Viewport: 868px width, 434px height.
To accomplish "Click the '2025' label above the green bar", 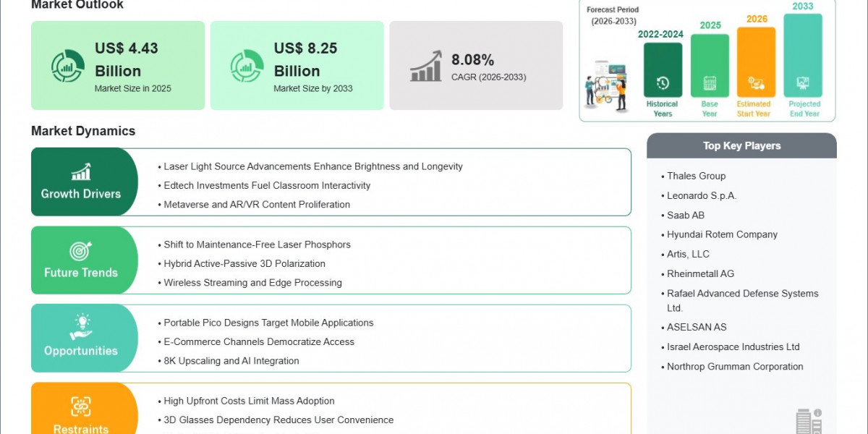I will tap(710, 25).
